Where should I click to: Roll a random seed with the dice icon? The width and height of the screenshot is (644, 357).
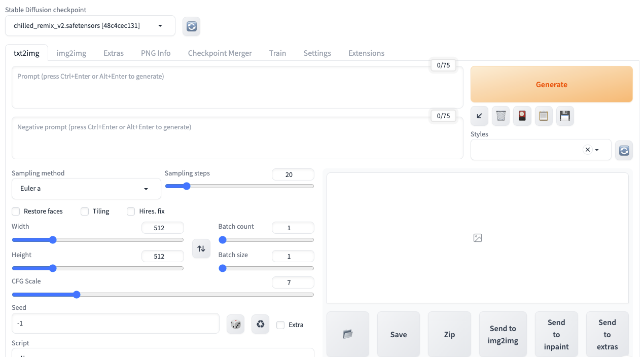click(x=235, y=324)
